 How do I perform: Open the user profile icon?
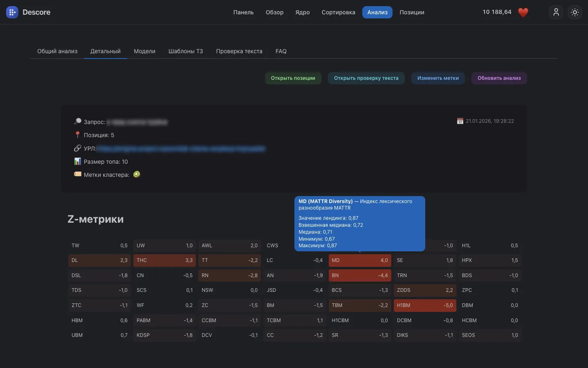pyautogui.click(x=556, y=12)
